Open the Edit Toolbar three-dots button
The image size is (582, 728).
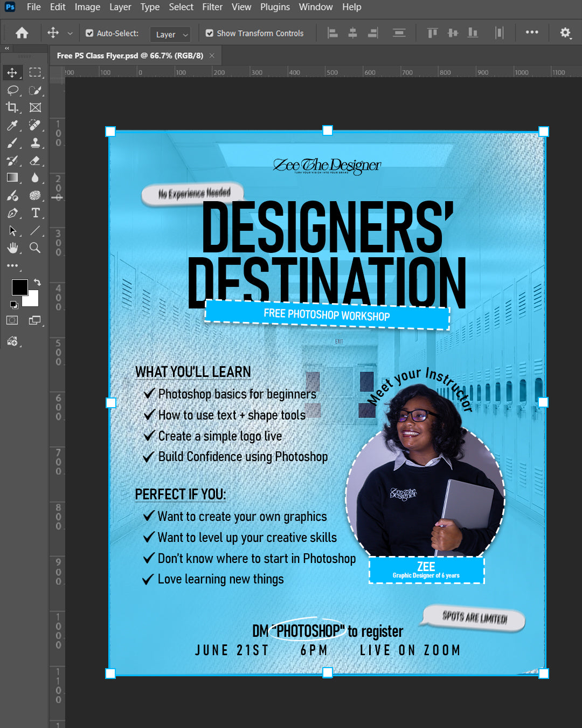point(12,266)
